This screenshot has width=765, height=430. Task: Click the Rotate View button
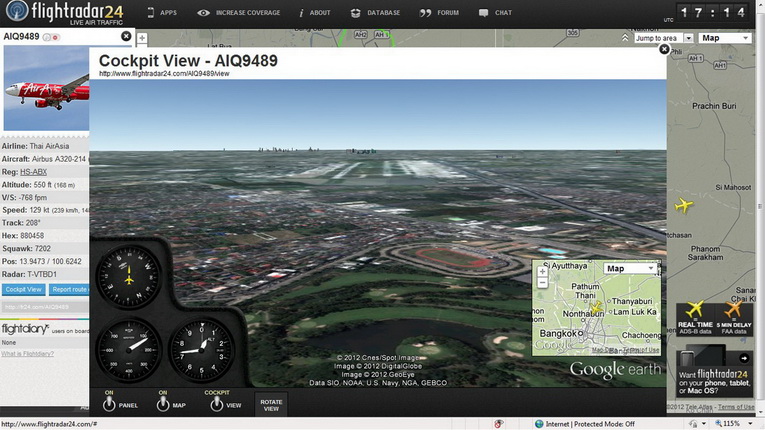[271, 405]
